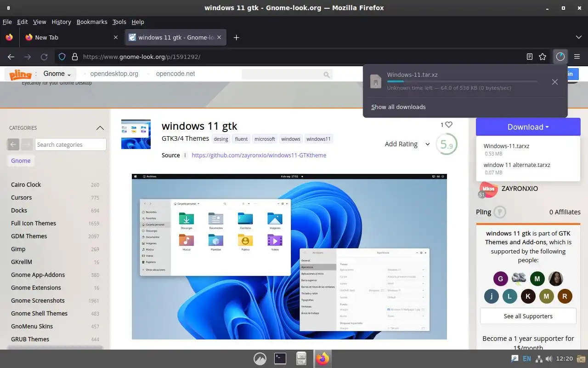Click the volume tray icon
Screen dimensions: 588x368
point(549,359)
